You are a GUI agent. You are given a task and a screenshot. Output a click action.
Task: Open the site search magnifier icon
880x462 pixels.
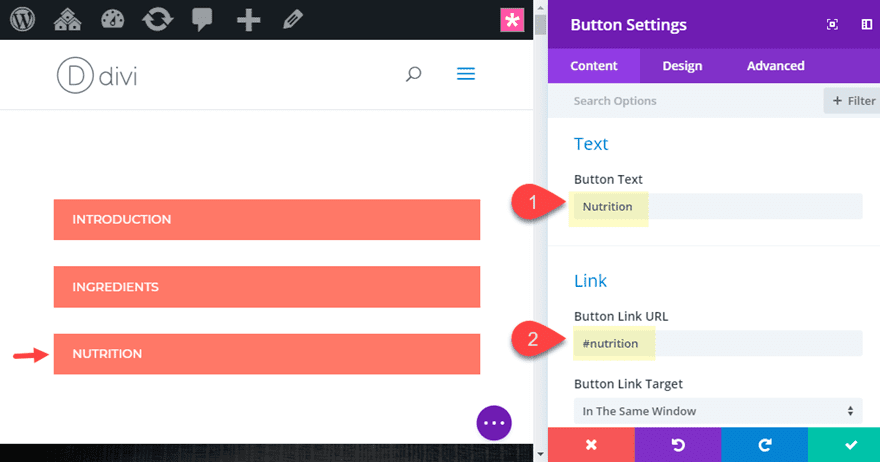413,74
